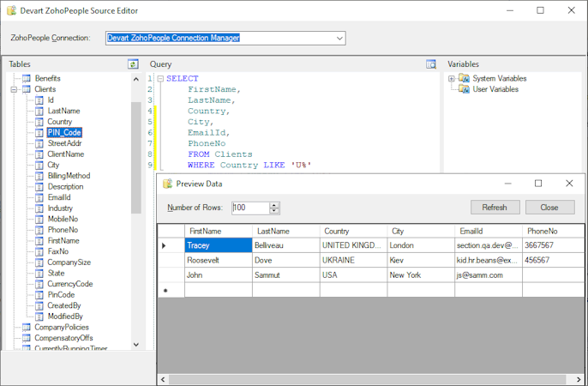Collapse the Clients table node
Screen dimensions: 588x386
tap(14, 89)
